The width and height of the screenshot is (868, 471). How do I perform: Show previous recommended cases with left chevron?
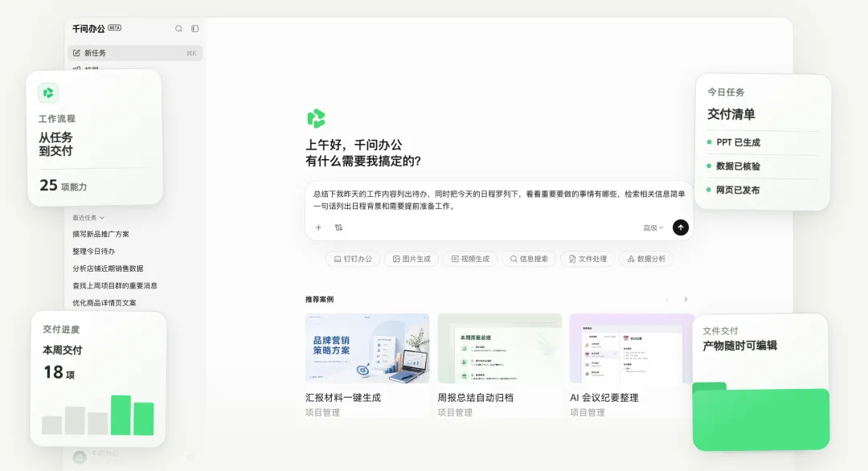668,300
